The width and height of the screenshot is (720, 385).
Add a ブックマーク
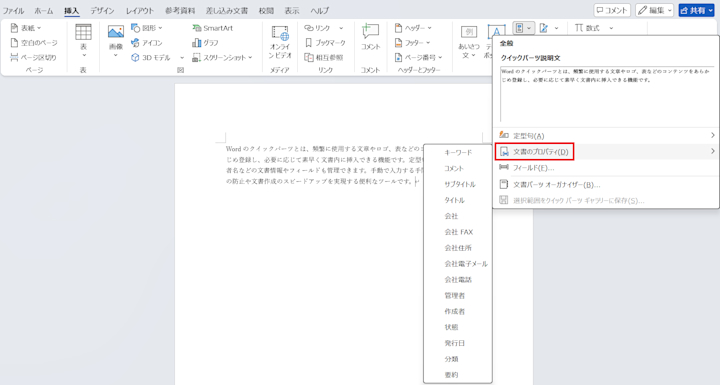[x=325, y=43]
